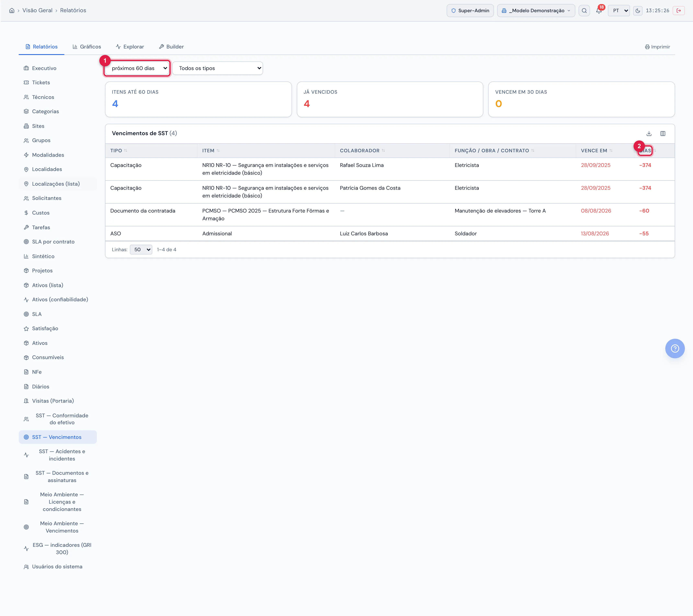
Task: Click the red logout icon
Action: coord(678,11)
